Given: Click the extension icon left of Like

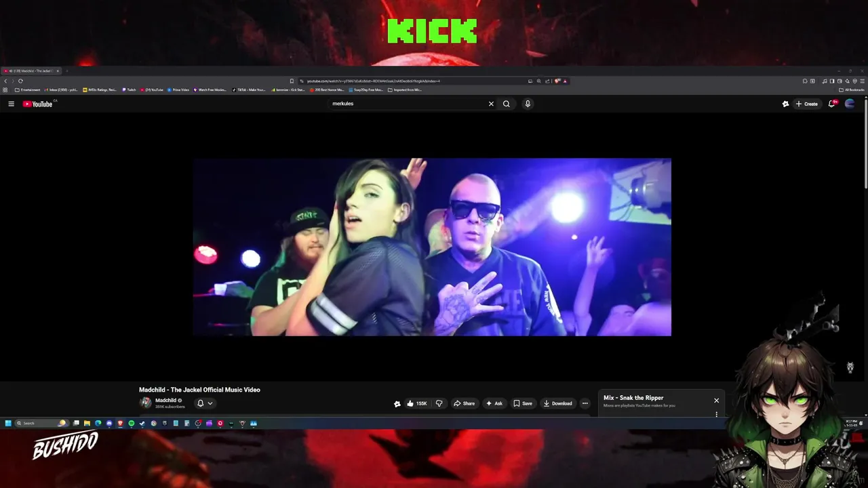Looking at the screenshot, I should pyautogui.click(x=397, y=403).
